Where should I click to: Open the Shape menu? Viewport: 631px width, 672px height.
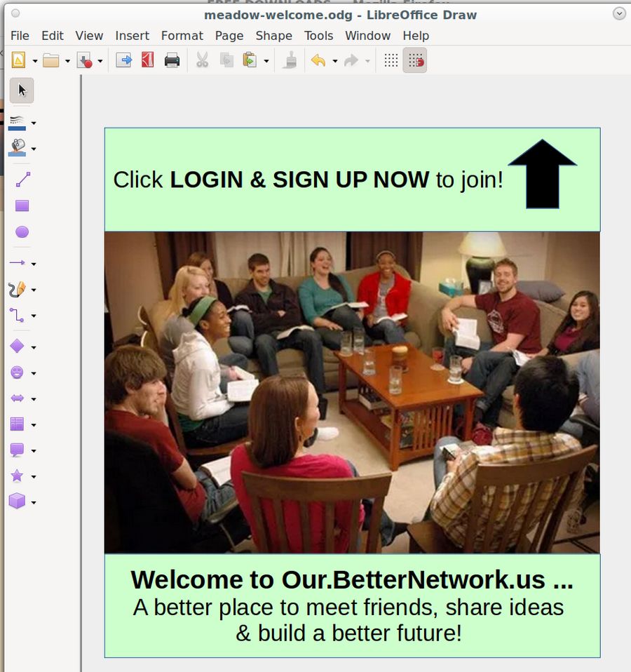click(273, 36)
